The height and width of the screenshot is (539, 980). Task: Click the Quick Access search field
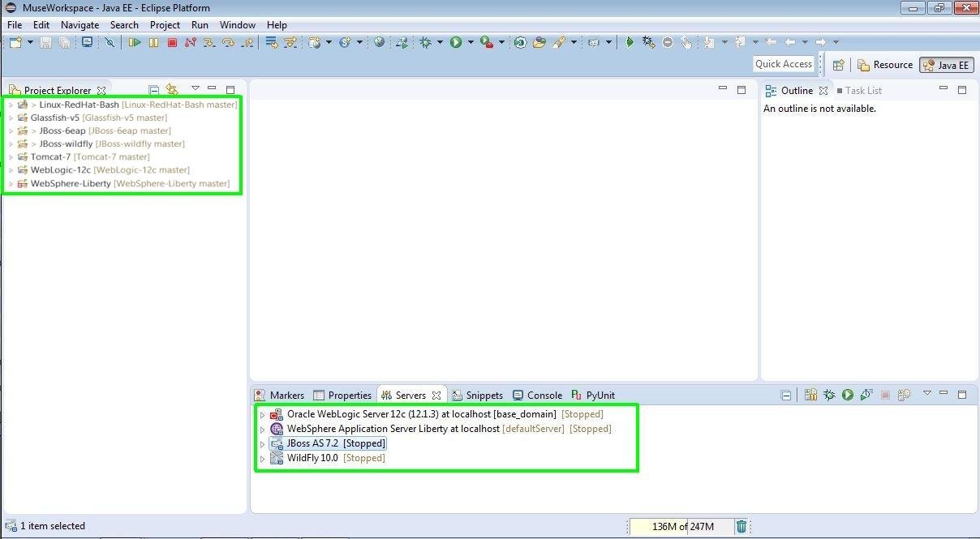[x=783, y=64]
